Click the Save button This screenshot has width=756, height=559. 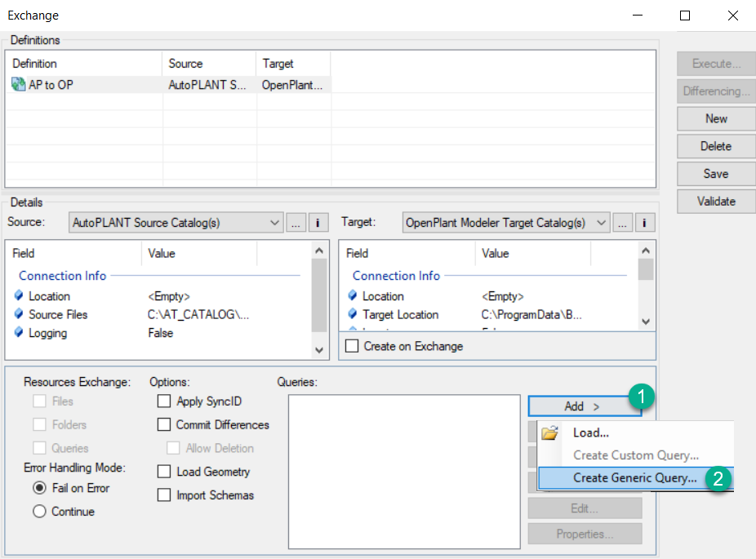716,174
